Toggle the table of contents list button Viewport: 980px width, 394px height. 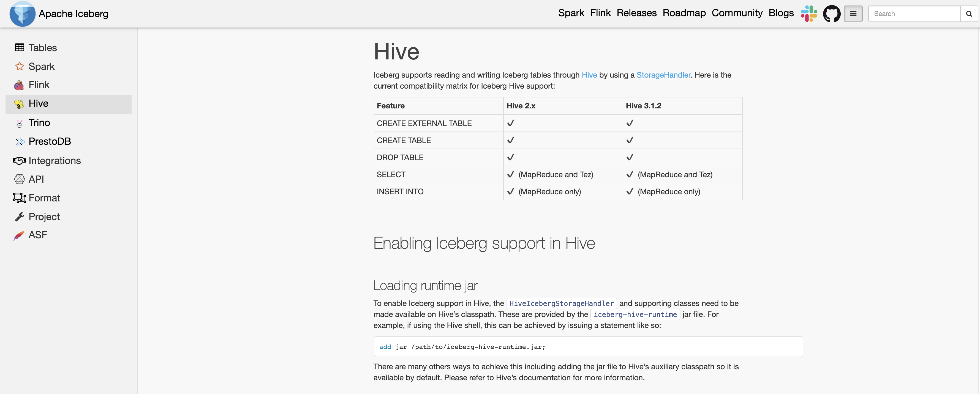pyautogui.click(x=853, y=14)
